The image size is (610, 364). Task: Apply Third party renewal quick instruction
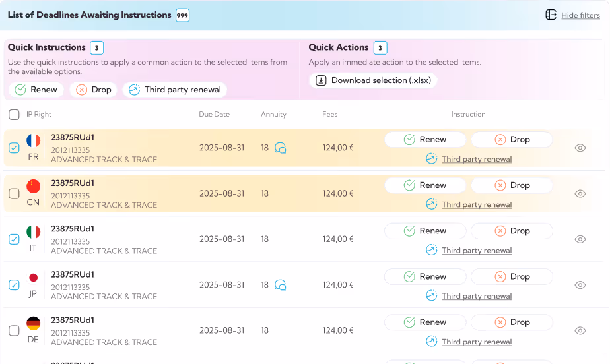(175, 90)
